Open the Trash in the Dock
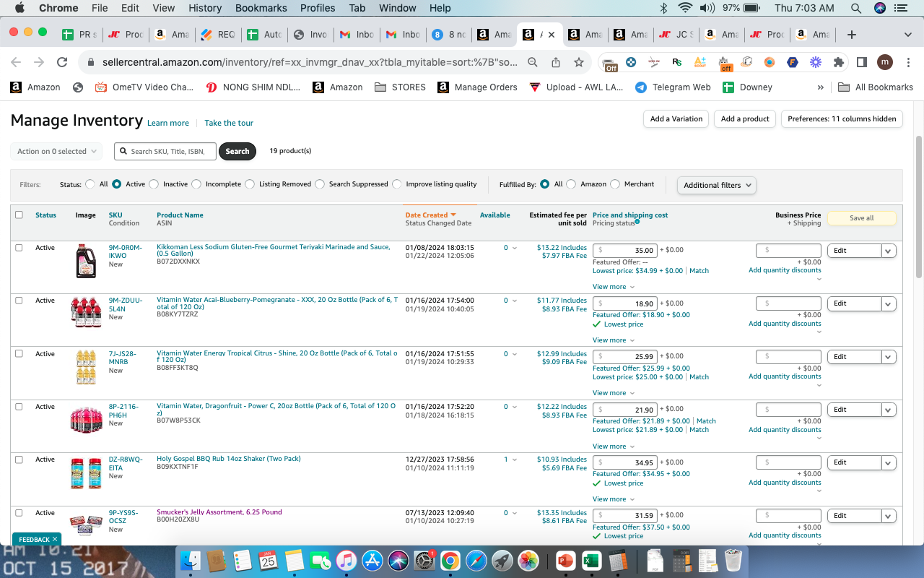The height and width of the screenshot is (578, 924). pos(733,560)
